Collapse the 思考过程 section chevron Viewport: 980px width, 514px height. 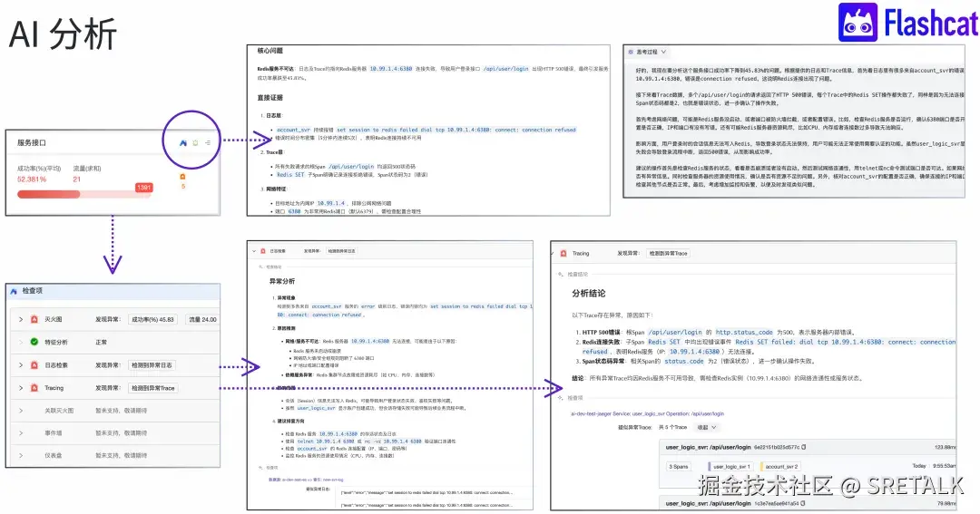(x=663, y=52)
